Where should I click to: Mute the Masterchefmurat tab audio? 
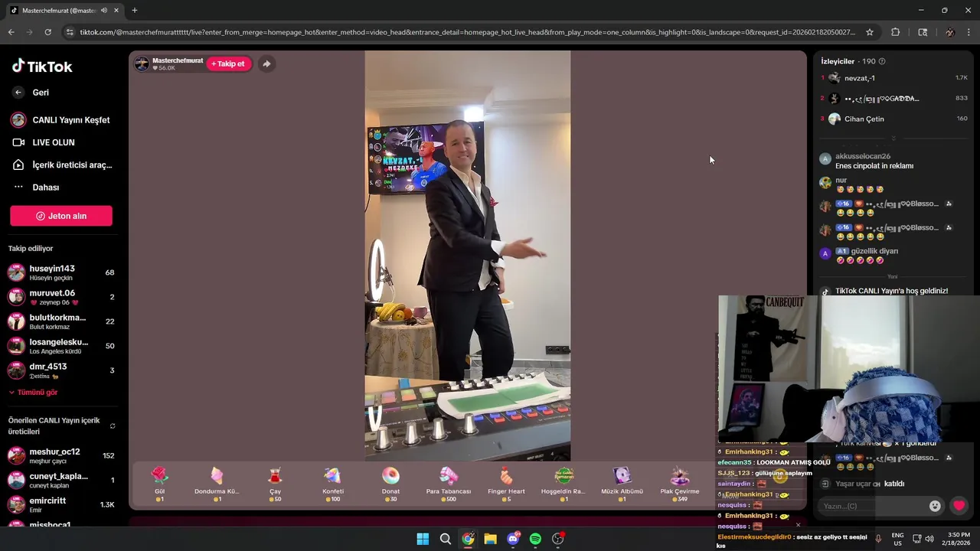pos(104,11)
